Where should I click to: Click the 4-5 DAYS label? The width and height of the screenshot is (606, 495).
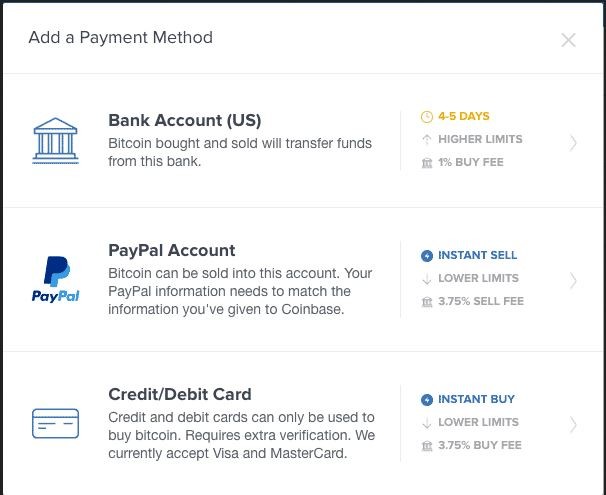(x=464, y=116)
